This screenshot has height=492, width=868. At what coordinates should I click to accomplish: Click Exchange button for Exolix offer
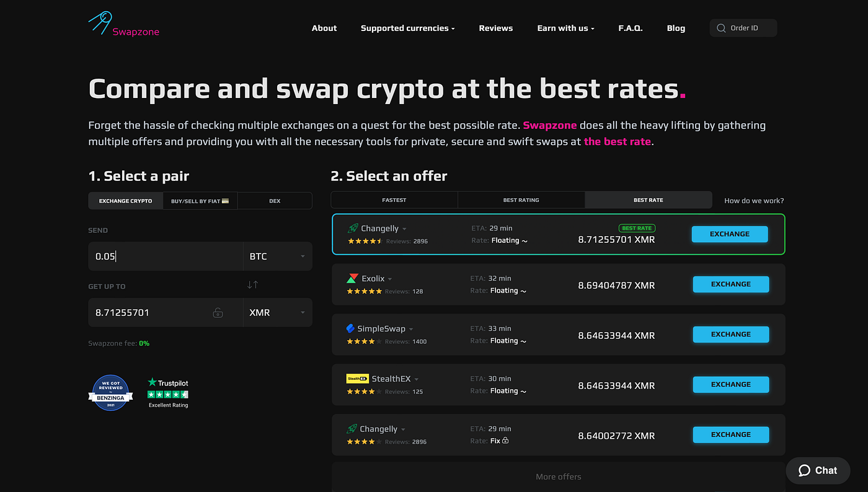click(731, 284)
